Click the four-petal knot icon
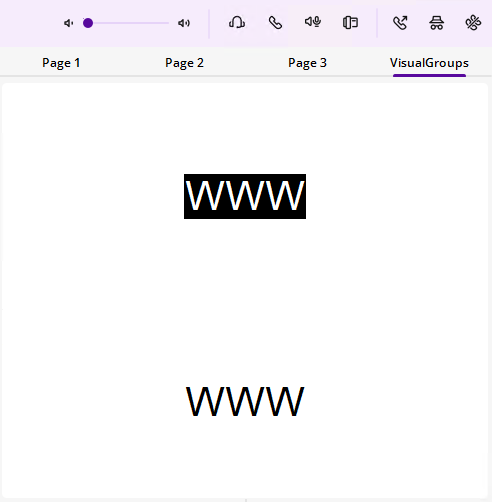This screenshot has height=502, width=492. (x=473, y=23)
